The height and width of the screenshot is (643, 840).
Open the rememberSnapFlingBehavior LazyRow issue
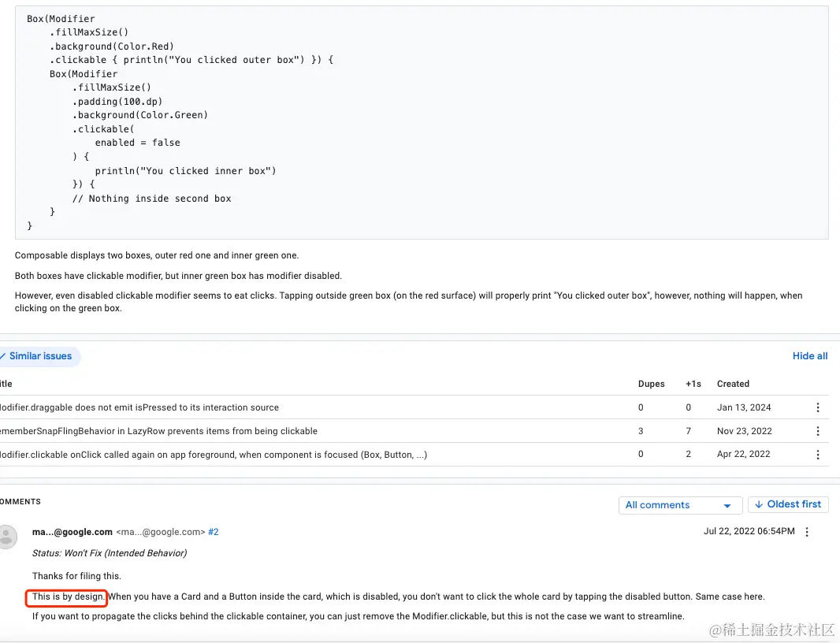click(x=158, y=431)
